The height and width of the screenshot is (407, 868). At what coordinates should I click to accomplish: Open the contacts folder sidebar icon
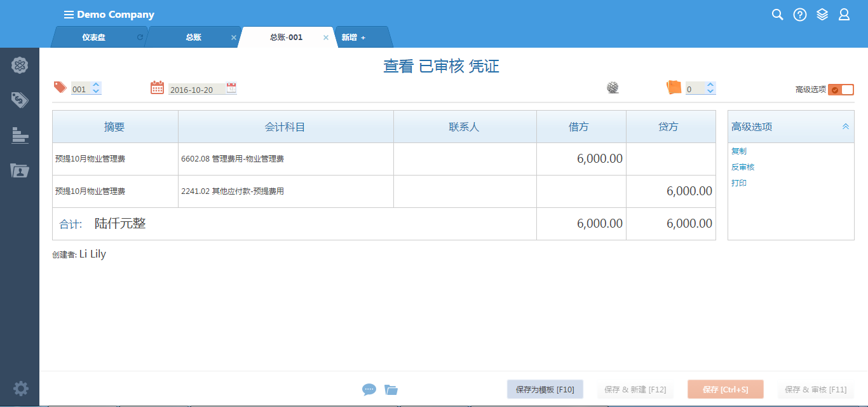point(20,170)
